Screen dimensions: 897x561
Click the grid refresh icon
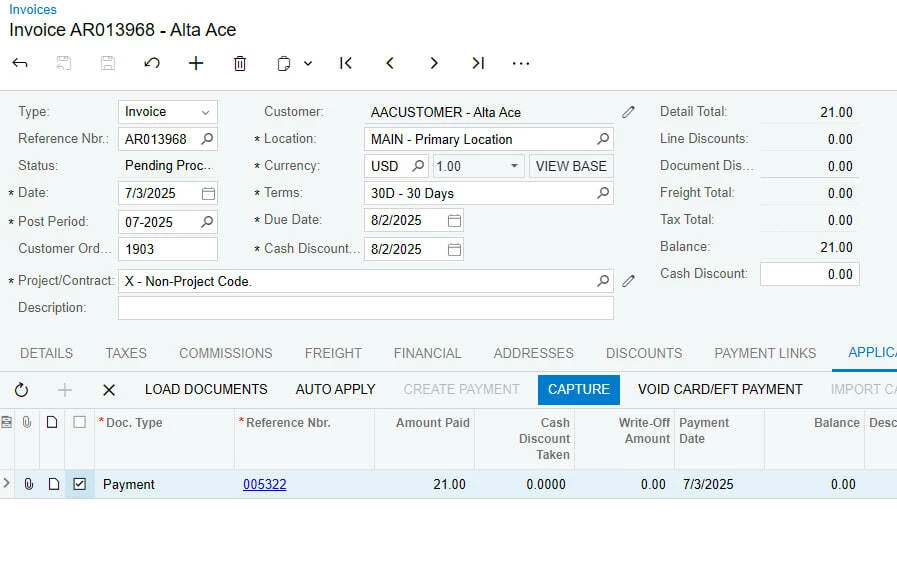[21, 390]
